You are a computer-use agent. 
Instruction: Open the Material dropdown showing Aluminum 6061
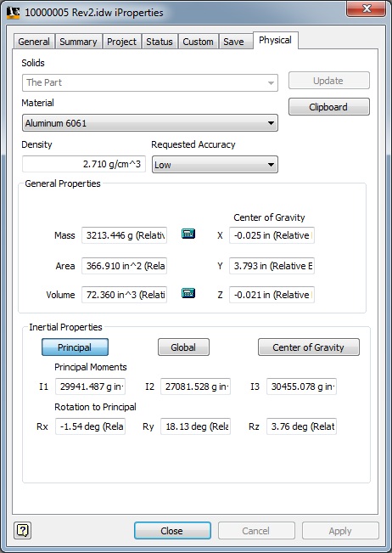(x=150, y=123)
